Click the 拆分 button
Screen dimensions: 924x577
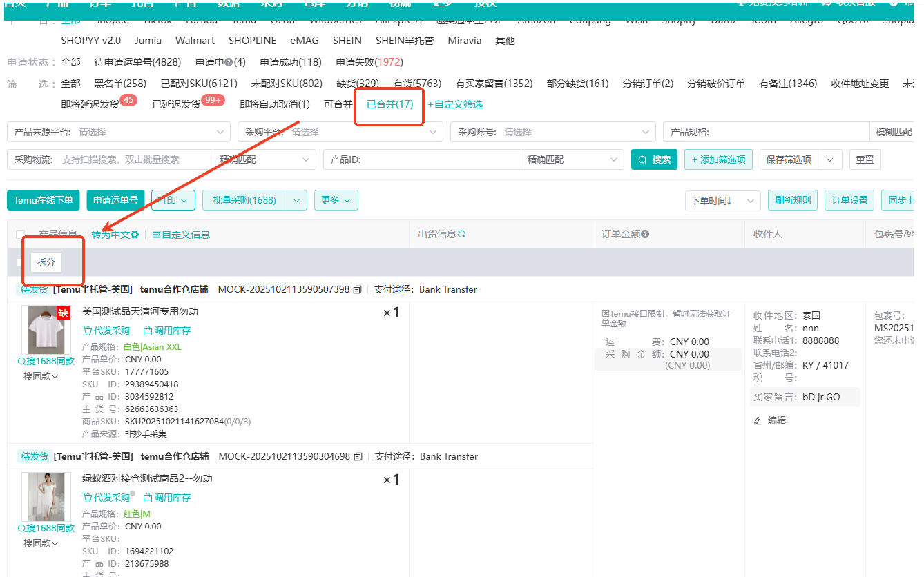pos(46,262)
